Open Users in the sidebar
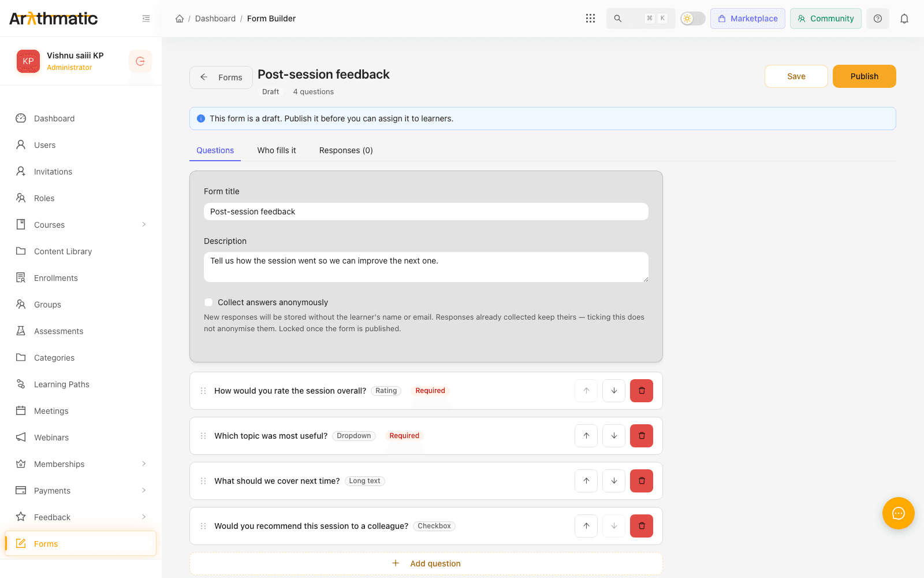The height and width of the screenshot is (578, 924). (x=81, y=145)
